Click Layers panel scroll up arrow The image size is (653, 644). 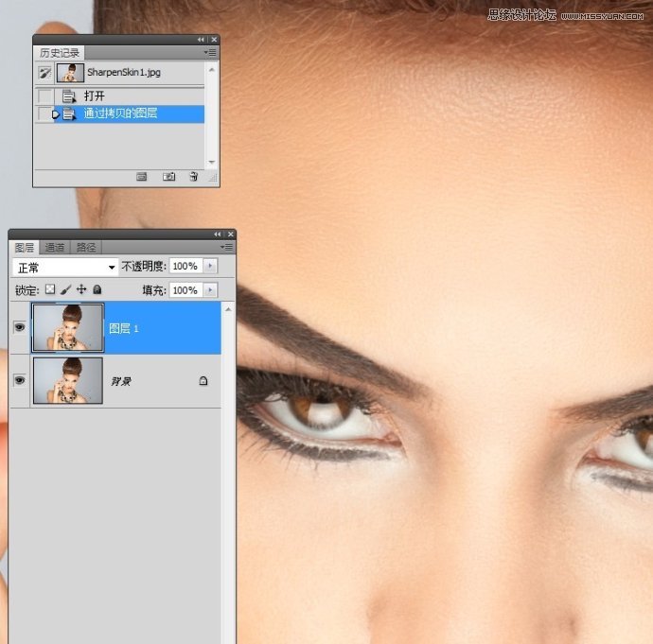tap(228, 309)
